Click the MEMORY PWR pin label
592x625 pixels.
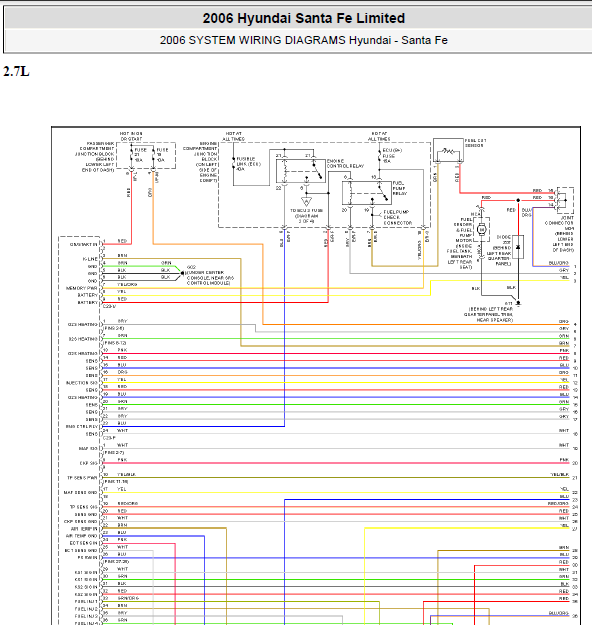(x=81, y=288)
